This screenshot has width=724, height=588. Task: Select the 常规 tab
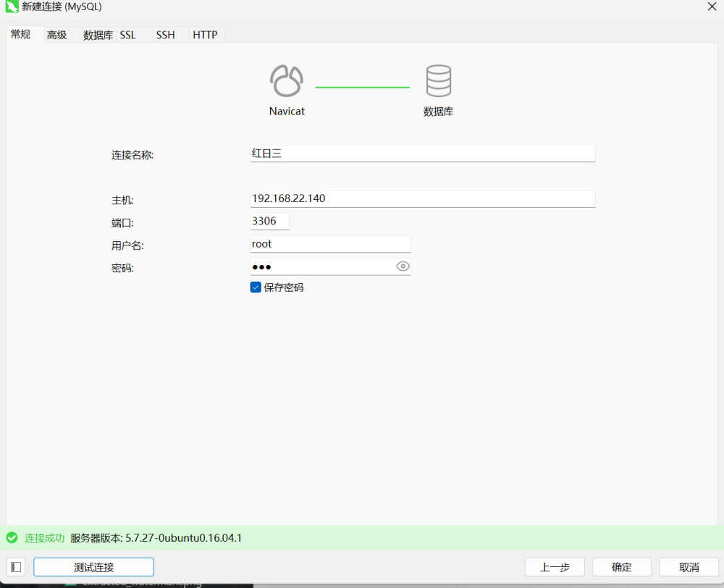tap(21, 34)
